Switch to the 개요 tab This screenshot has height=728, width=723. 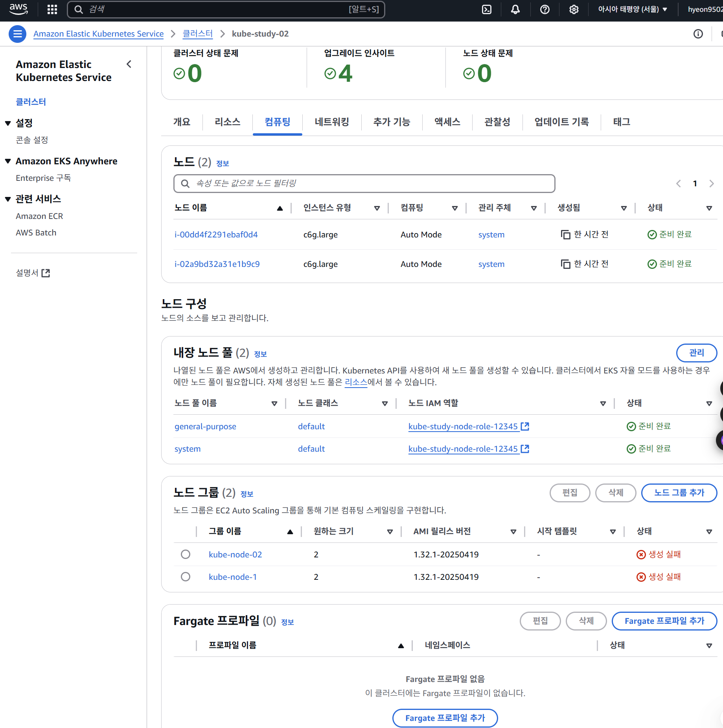click(182, 122)
